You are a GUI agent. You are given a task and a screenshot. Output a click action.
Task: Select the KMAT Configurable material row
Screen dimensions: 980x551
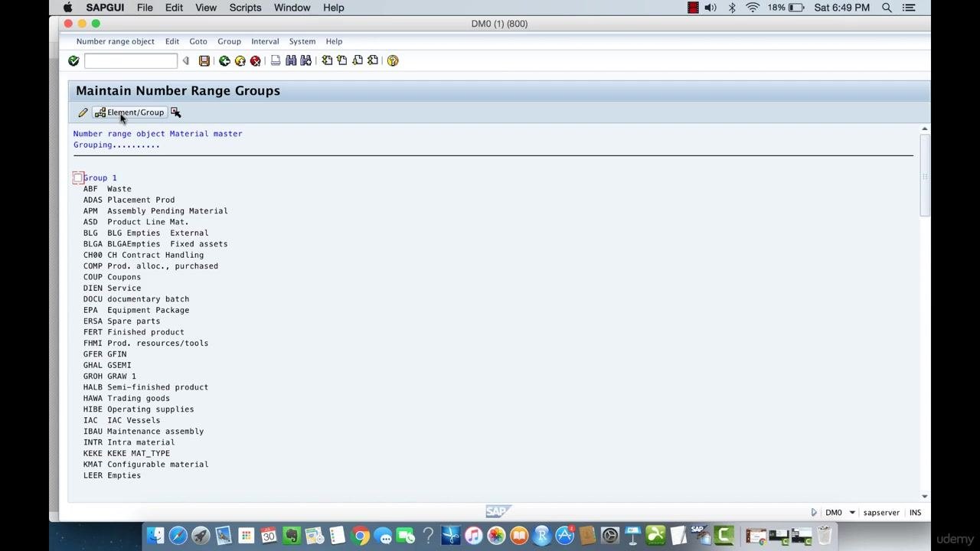tap(145, 465)
